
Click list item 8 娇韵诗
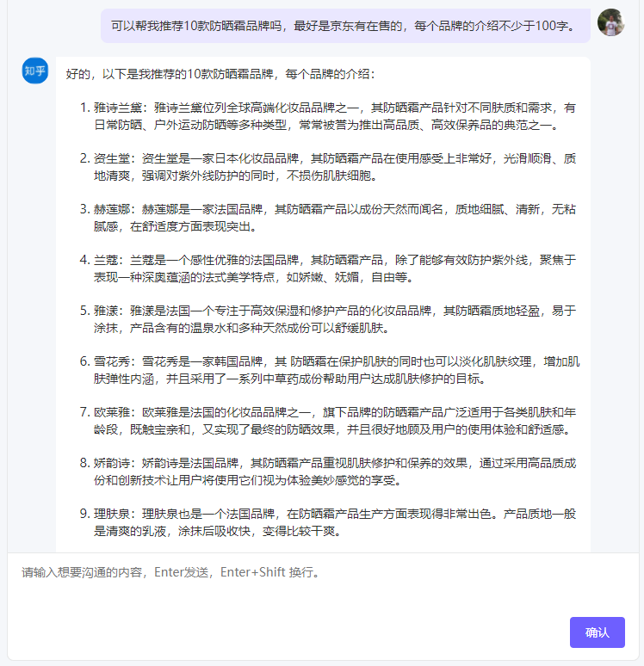(x=327, y=472)
